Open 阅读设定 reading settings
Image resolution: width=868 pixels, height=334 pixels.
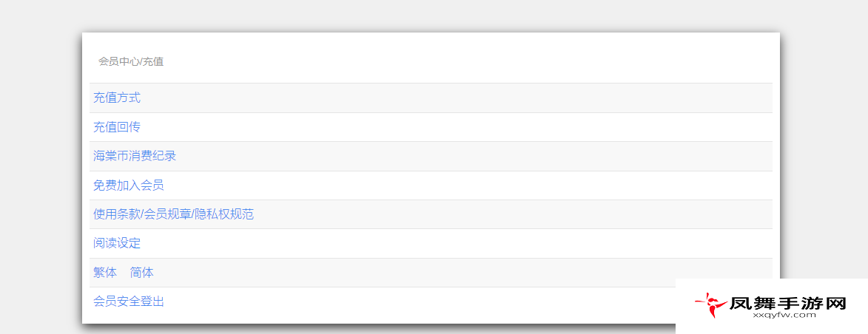117,243
